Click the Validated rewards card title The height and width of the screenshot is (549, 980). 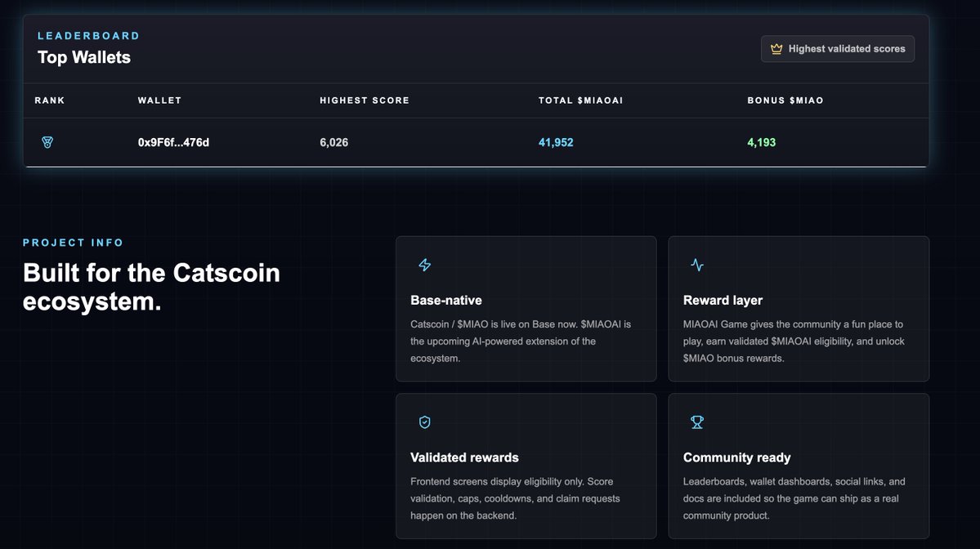pyautogui.click(x=464, y=457)
